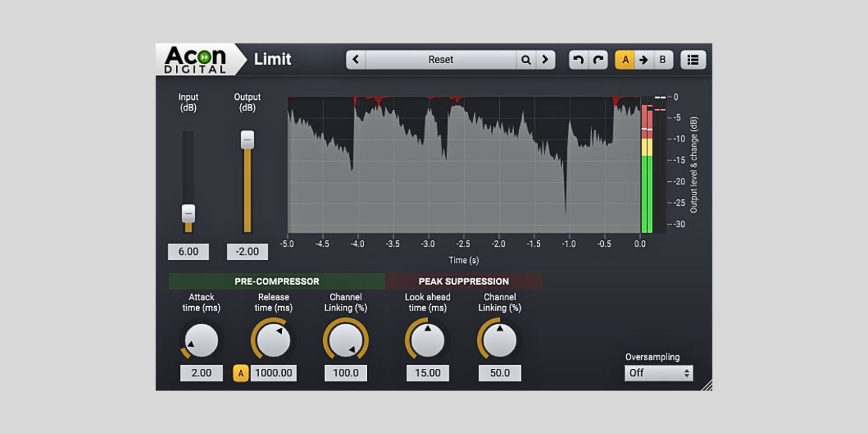Screen dimensions: 868x434
Task: Click the redo arrow button
Action: 598,60
